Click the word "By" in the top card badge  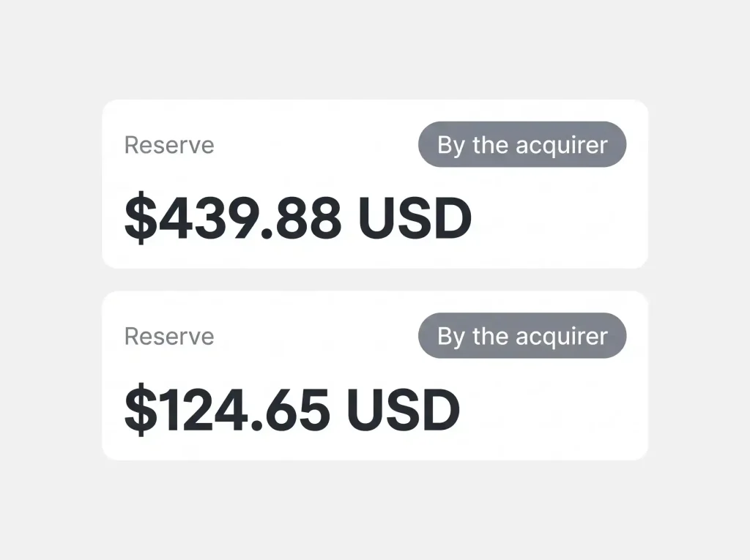click(x=451, y=146)
